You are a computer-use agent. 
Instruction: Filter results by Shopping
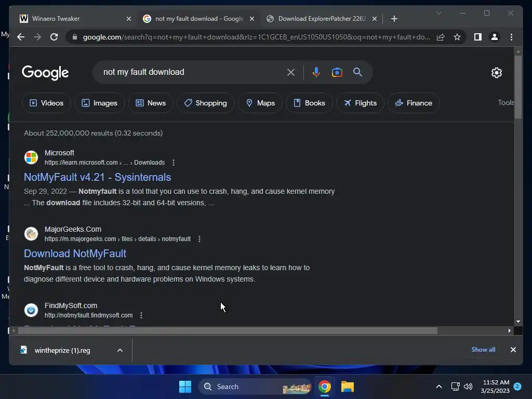(x=205, y=103)
